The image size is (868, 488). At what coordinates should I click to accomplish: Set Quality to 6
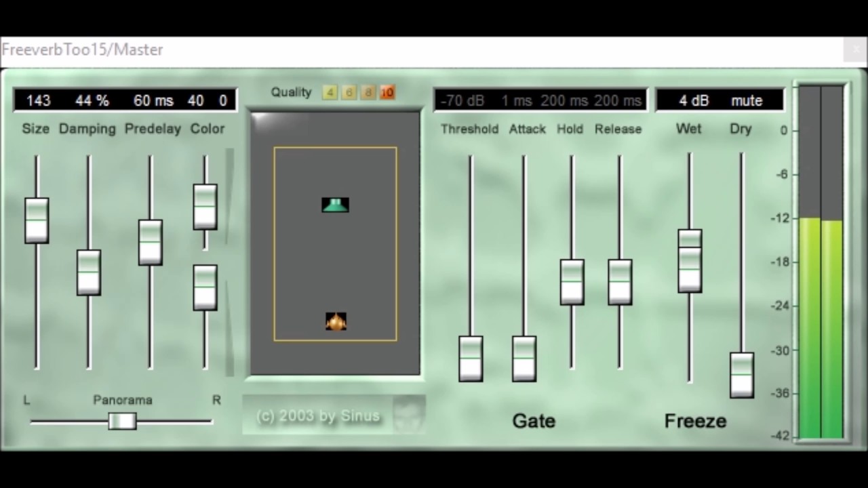[349, 92]
